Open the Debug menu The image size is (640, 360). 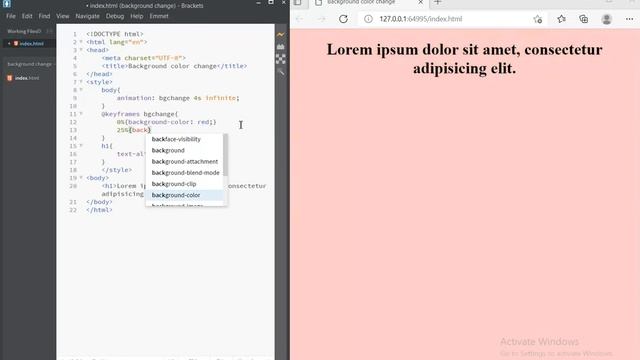[115, 16]
